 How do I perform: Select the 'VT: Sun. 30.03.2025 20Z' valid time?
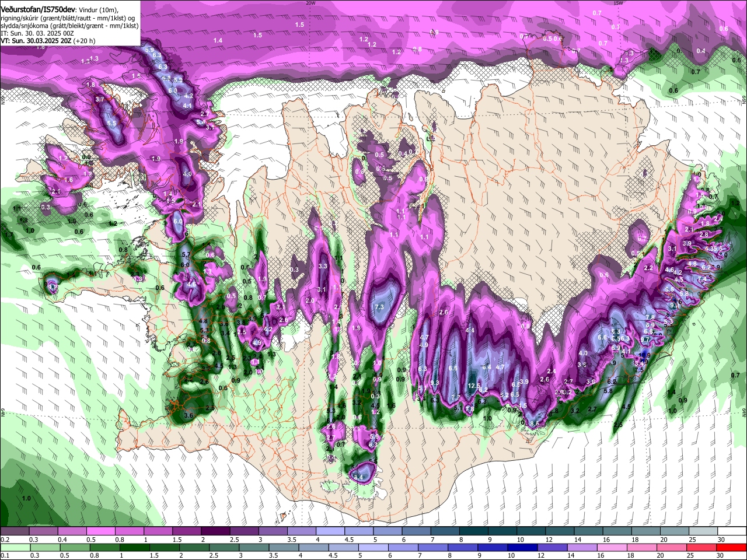36,41
